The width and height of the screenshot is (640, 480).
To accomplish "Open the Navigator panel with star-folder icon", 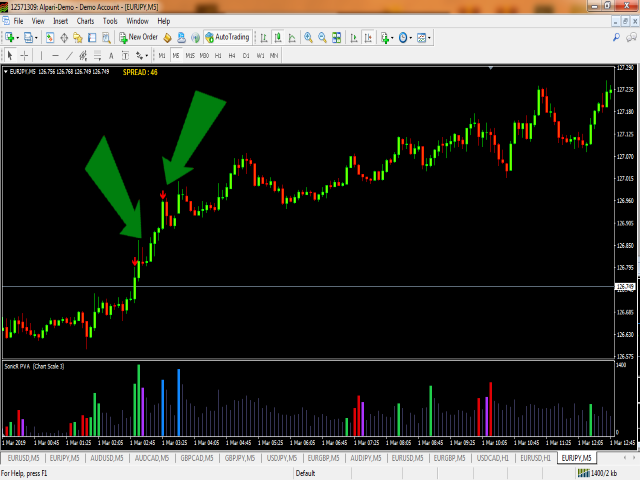I will 78,38.
